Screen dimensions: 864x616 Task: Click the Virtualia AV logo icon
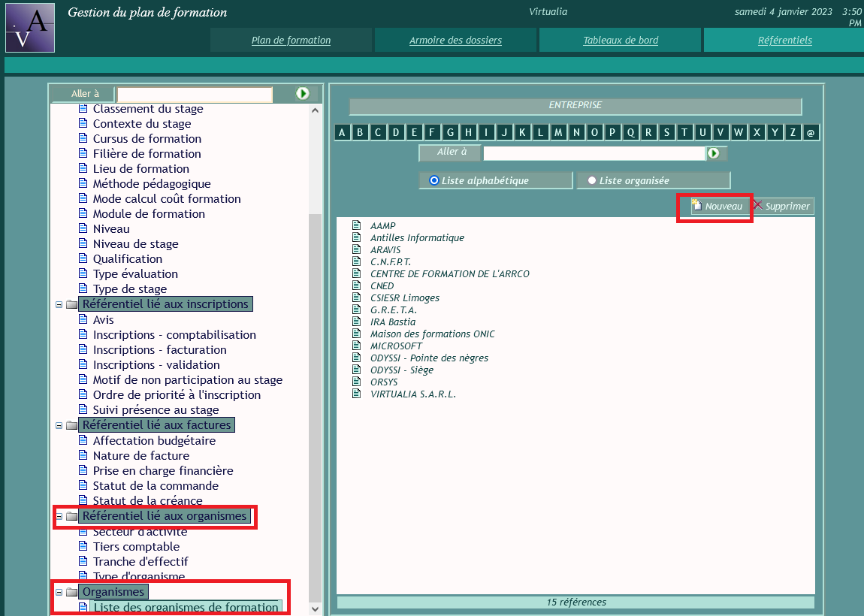[x=30, y=28]
